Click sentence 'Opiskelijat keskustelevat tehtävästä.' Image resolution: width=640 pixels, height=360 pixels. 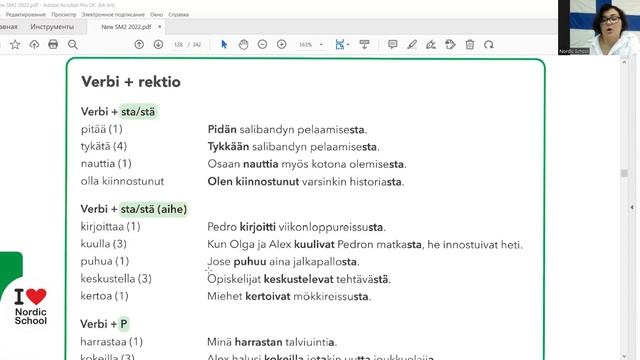(299, 280)
